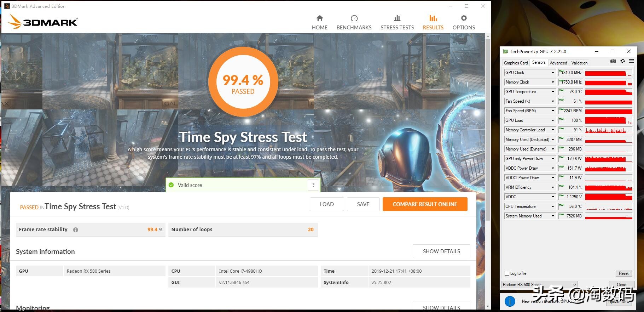Expand the Memory Controller Load dropdown
This screenshot has height=312, width=644.
point(553,130)
